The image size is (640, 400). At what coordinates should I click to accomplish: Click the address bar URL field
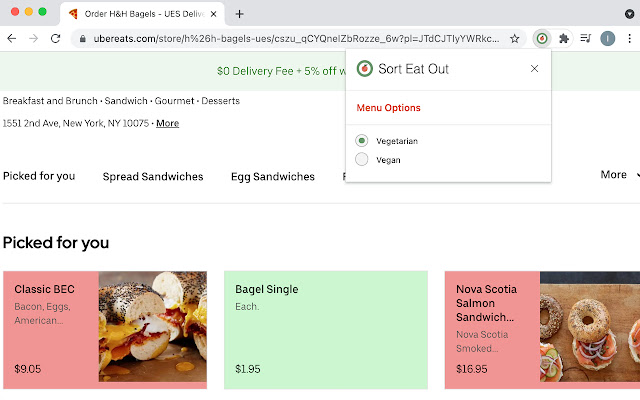coord(290,38)
